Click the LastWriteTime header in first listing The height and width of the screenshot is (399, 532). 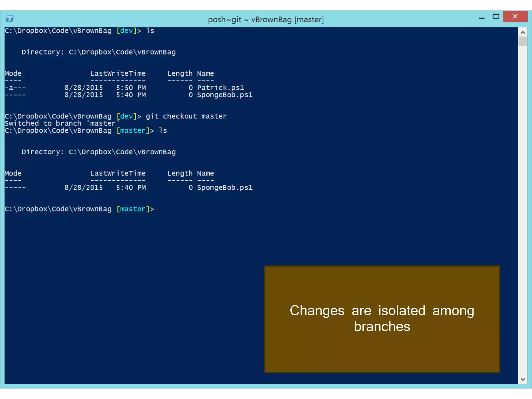pos(118,74)
